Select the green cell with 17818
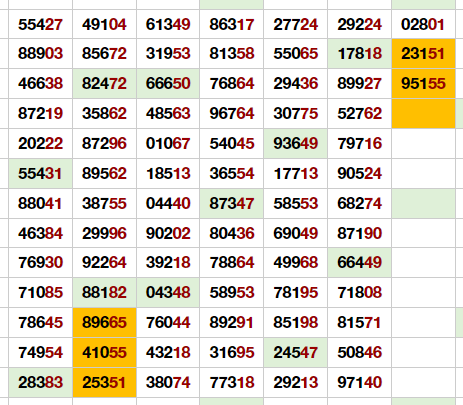Viewport: 463px width, 405px height. pyautogui.click(x=360, y=54)
